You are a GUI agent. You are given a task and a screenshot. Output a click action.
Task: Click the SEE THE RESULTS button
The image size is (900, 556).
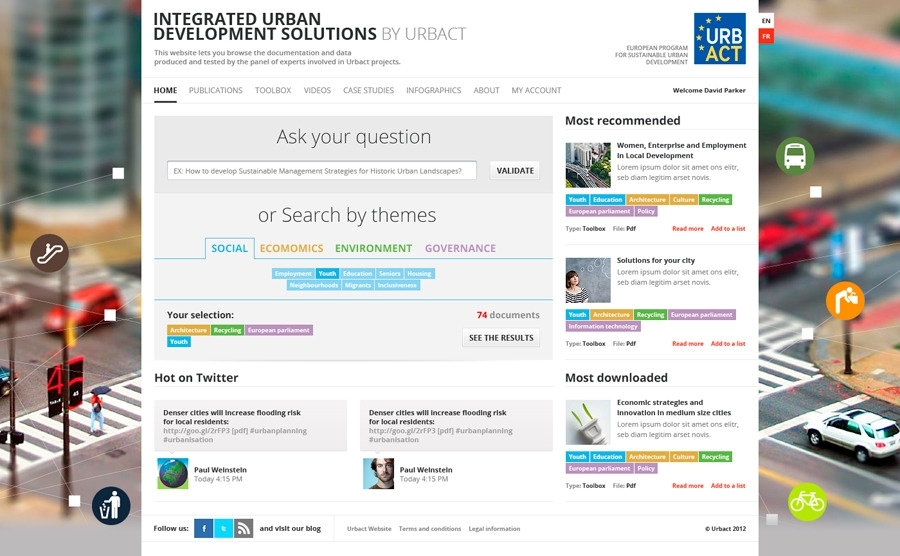(501, 337)
